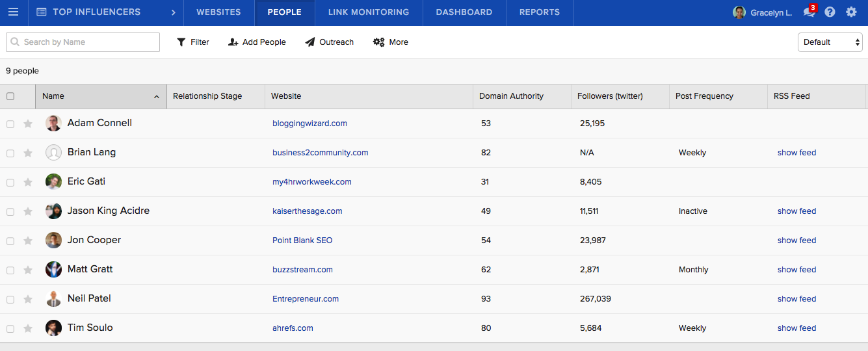Toggle the select-all checkbox in header
This screenshot has height=351, width=868.
click(10, 96)
